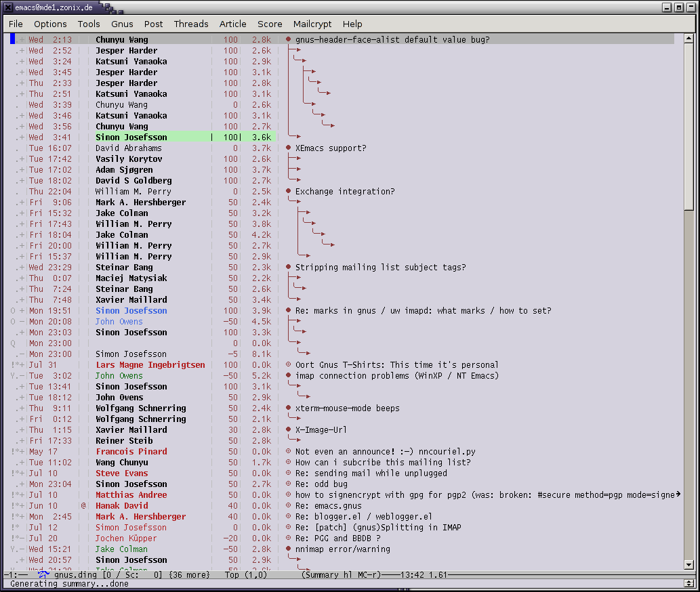Open the Article menu
Screen dimensions: 700x592
tap(232, 24)
